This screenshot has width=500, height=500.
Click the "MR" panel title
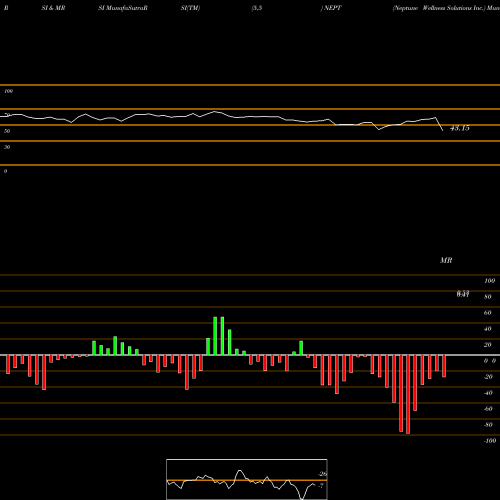click(446, 260)
